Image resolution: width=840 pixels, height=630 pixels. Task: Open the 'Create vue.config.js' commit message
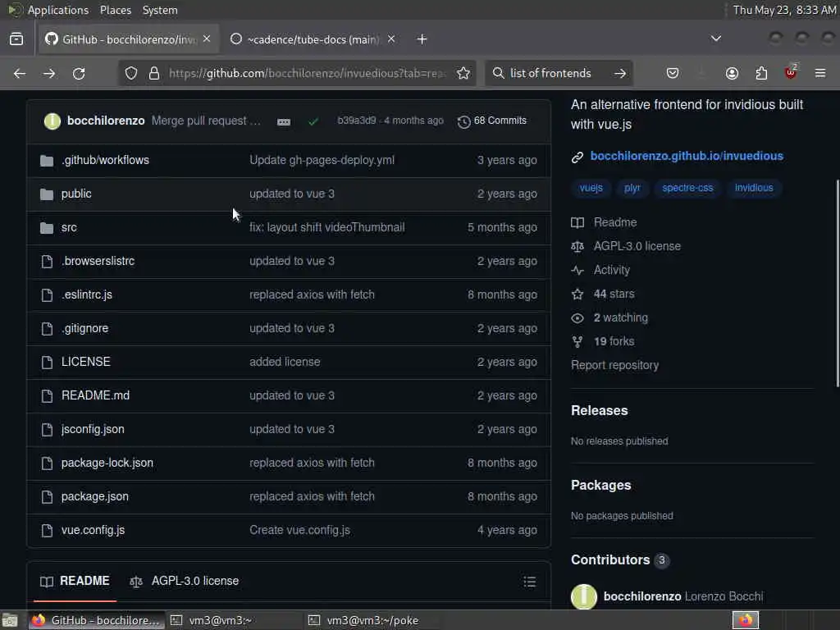point(299,530)
